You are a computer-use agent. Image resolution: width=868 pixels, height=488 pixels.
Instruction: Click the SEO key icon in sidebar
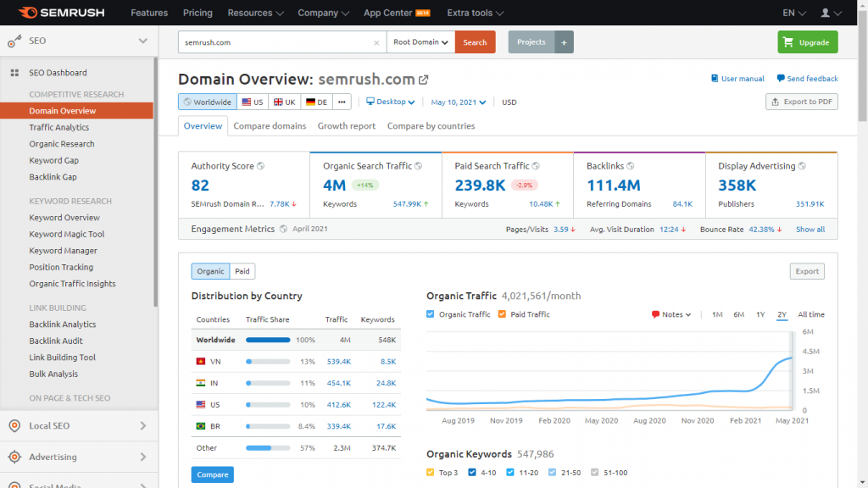tap(15, 41)
